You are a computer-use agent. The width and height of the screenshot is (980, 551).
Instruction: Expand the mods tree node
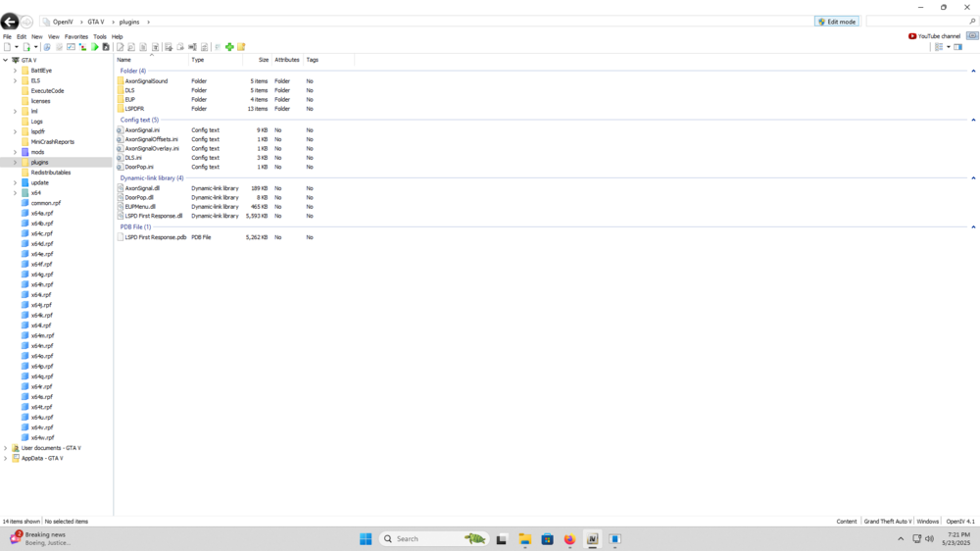pos(15,152)
